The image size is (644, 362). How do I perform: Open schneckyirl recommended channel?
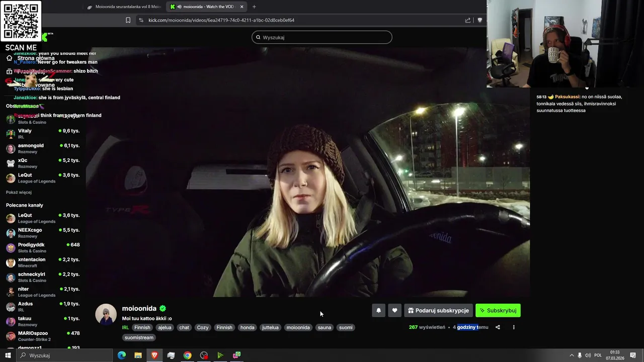tap(43, 277)
